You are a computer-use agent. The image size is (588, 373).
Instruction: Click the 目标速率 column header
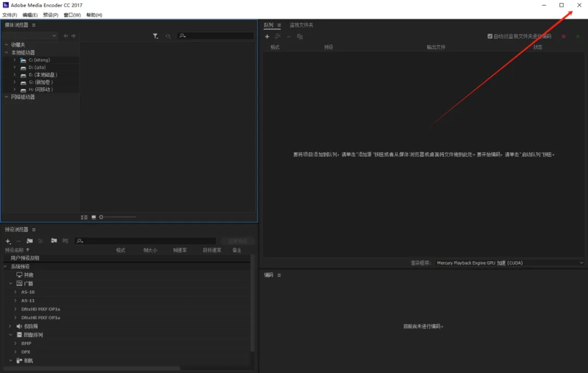pos(212,250)
